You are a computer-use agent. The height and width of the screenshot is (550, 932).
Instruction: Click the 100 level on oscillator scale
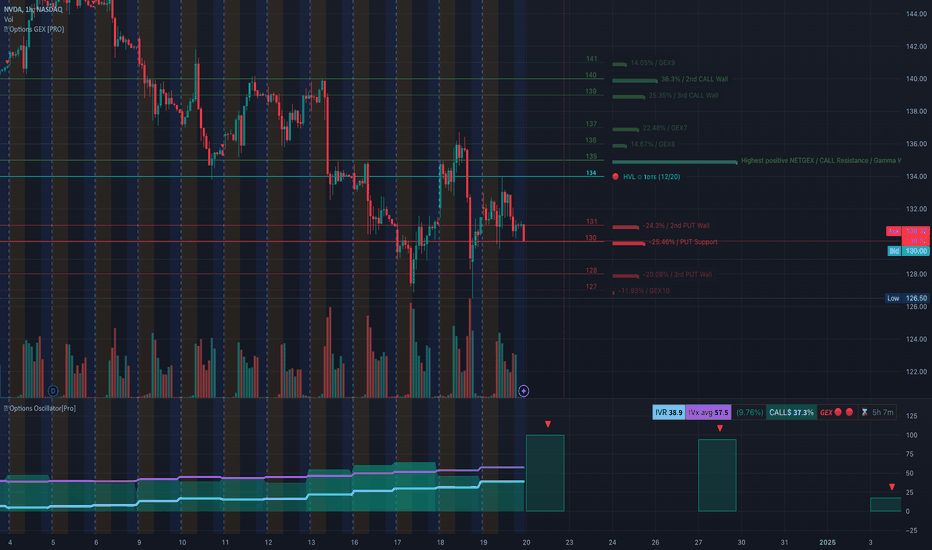(x=911, y=435)
